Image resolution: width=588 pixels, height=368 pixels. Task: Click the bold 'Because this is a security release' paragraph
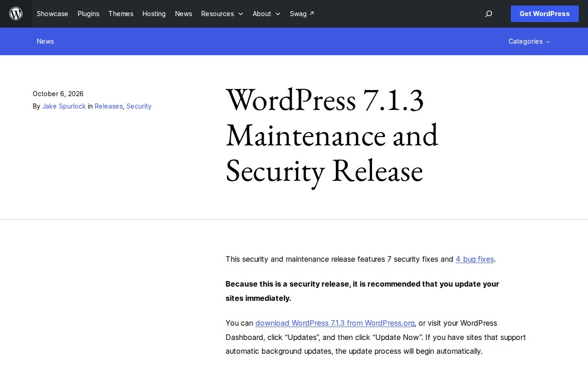[x=362, y=291]
